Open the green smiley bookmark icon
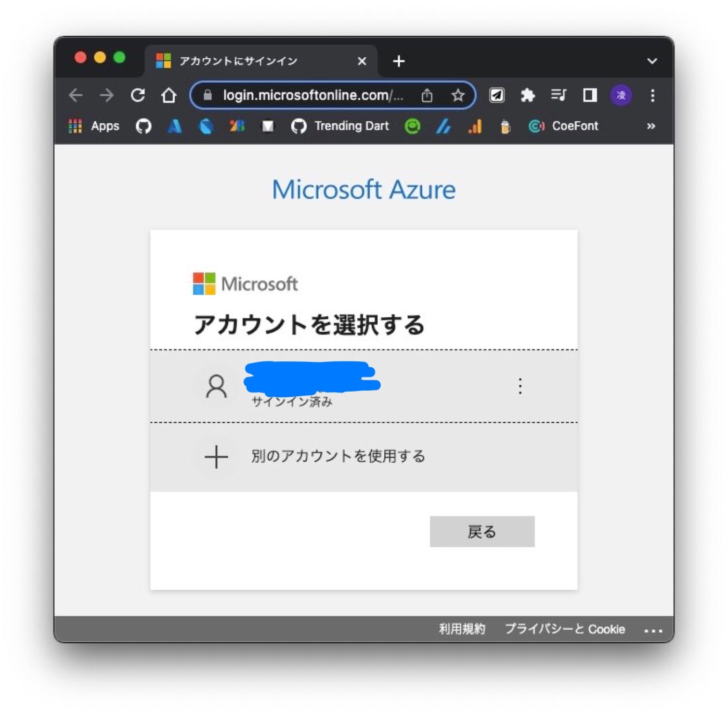Image resolution: width=728 pixels, height=714 pixels. click(412, 126)
